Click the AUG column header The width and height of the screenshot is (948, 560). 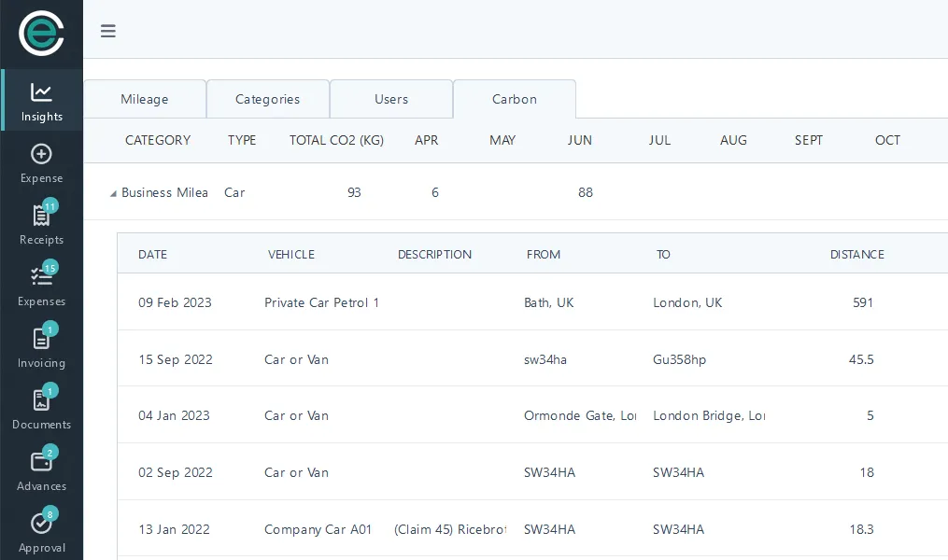(x=733, y=140)
